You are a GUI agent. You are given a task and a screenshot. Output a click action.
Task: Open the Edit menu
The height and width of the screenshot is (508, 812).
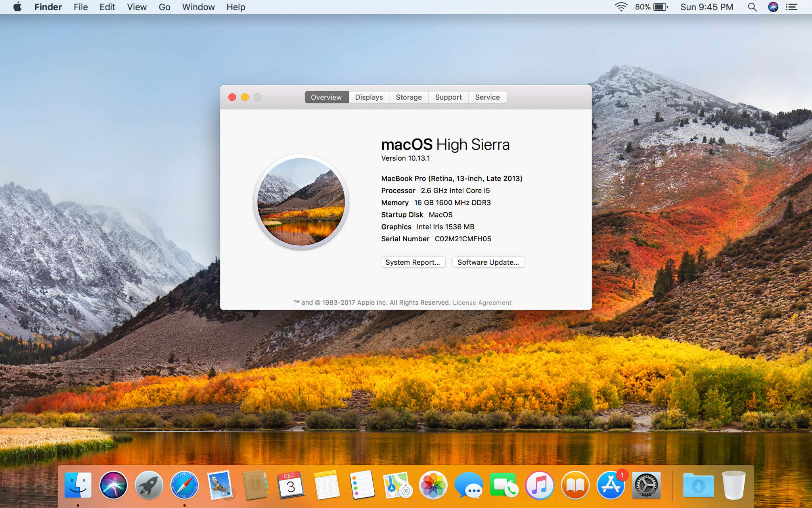[x=107, y=7]
